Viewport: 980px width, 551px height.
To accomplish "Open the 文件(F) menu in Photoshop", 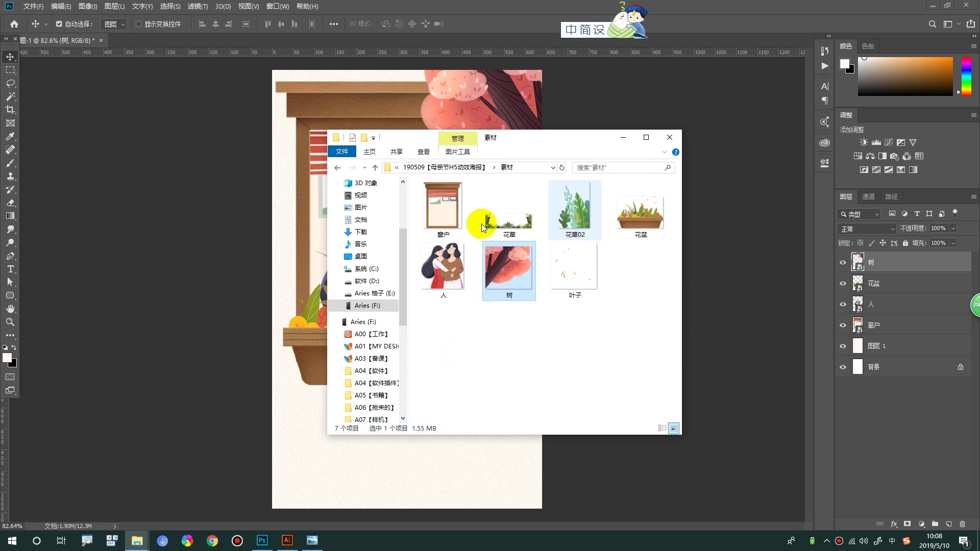I will coord(33,6).
